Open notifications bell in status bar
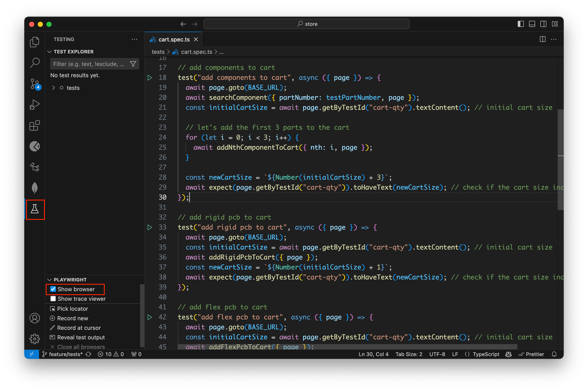The width and height of the screenshot is (588, 391). pyautogui.click(x=554, y=354)
